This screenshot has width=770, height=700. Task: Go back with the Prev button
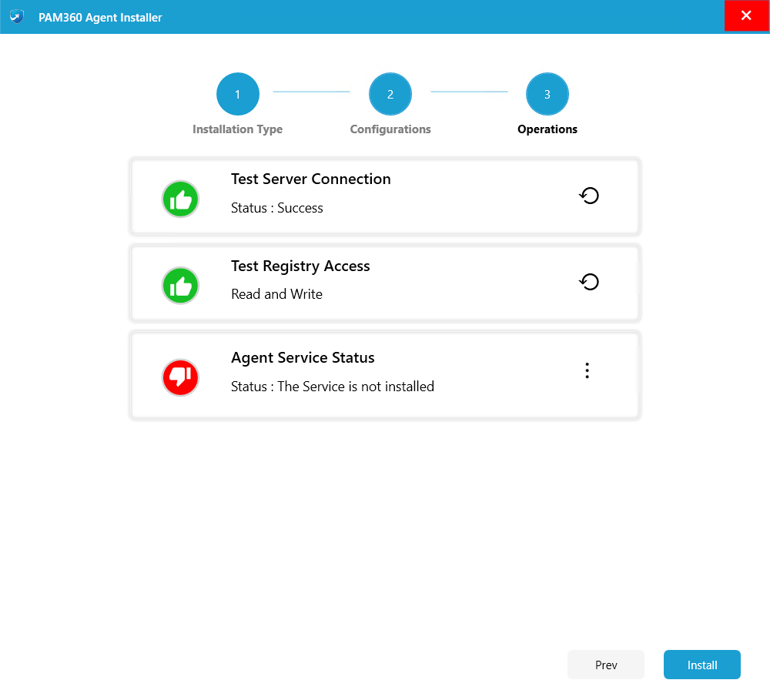click(x=605, y=665)
